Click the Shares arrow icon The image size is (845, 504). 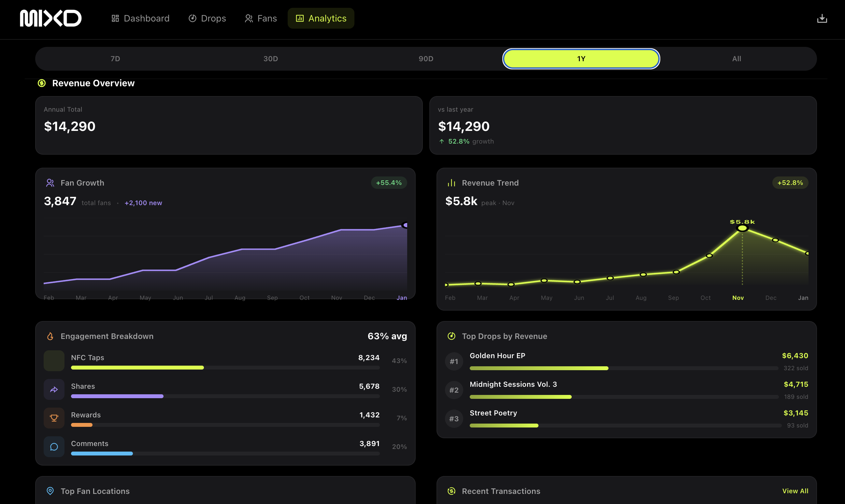[x=54, y=389]
